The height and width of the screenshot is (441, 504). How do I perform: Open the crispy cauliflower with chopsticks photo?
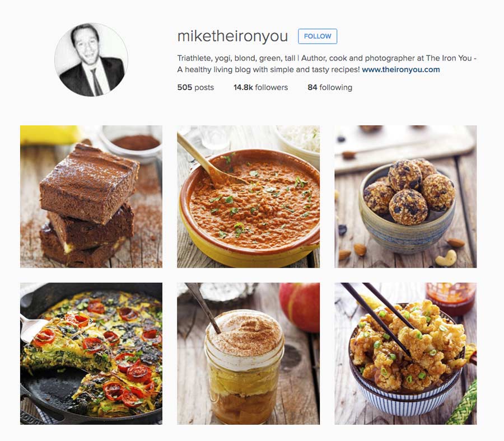pos(405,354)
